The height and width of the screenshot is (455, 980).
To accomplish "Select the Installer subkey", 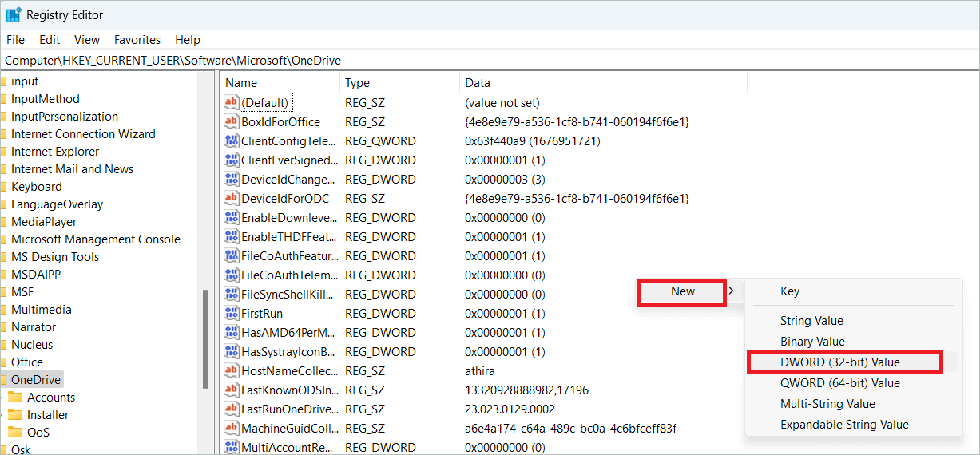I will click(x=48, y=414).
